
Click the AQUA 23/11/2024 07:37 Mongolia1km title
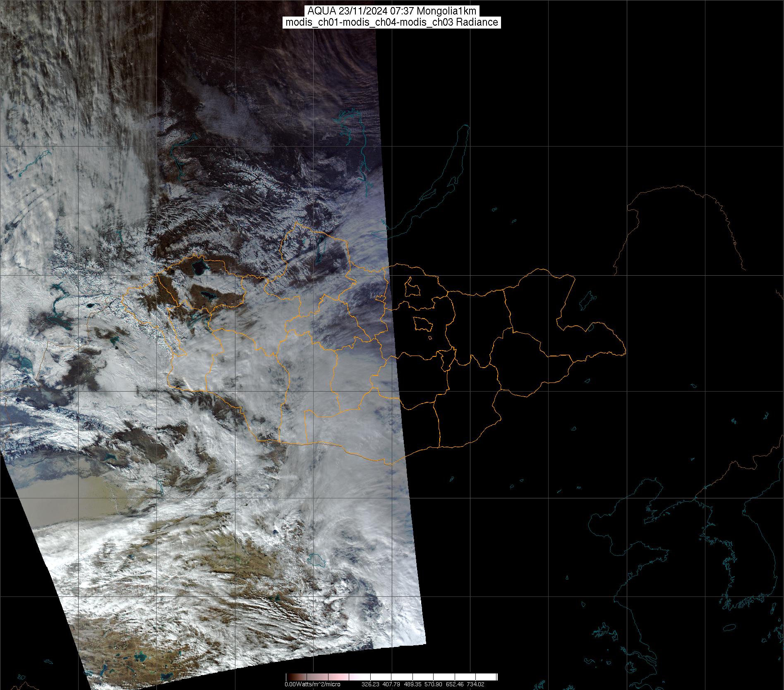[x=392, y=11]
